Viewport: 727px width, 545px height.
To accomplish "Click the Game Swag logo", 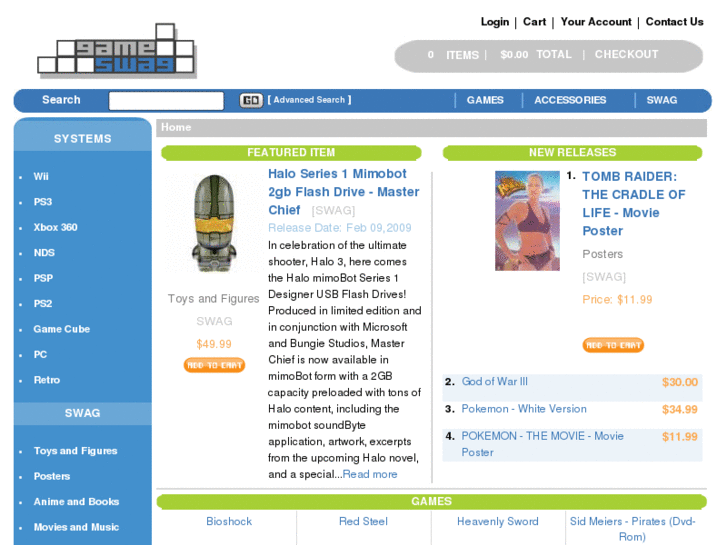I will 117,50.
